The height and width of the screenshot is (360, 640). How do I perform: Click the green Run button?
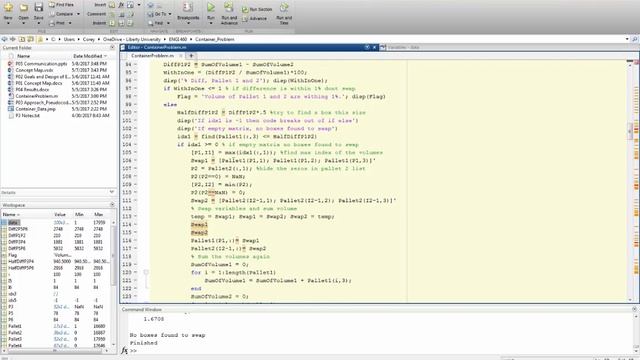(x=211, y=7)
